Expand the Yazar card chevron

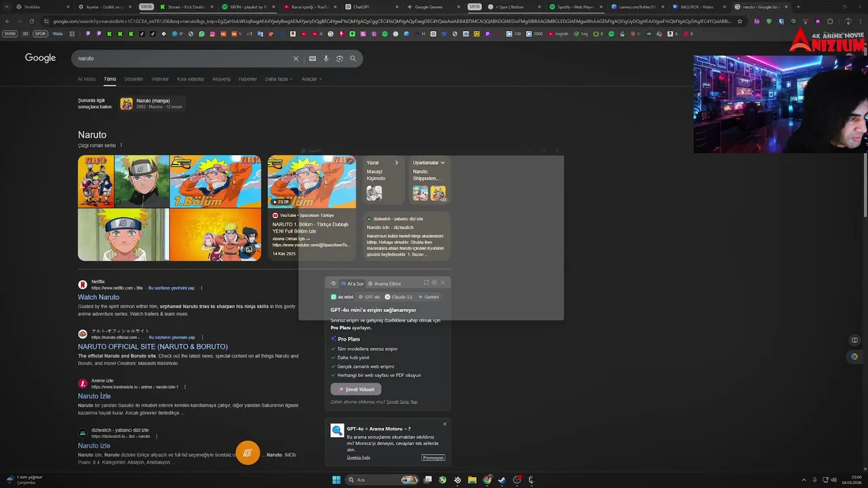[x=397, y=163]
